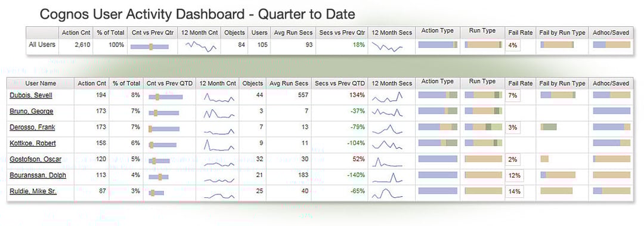Screen dimensions: 644x226
Task: Click the 12% fail rate for Bouranssan, Dolph
Action: (514, 175)
